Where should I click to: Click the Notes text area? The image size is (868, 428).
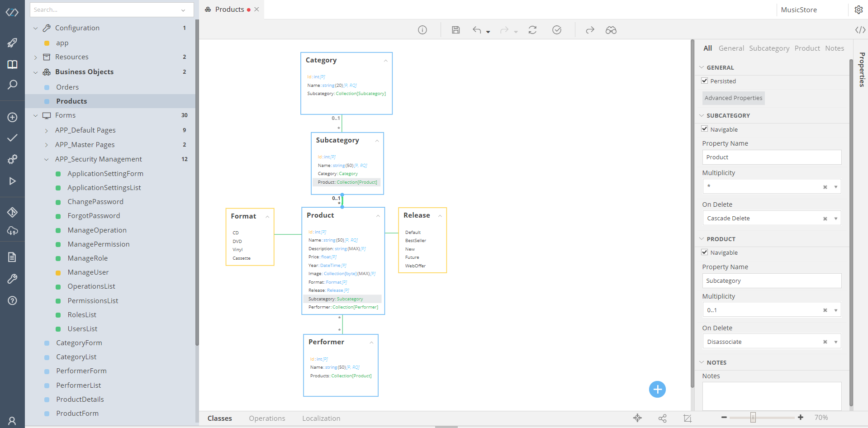pyautogui.click(x=771, y=395)
